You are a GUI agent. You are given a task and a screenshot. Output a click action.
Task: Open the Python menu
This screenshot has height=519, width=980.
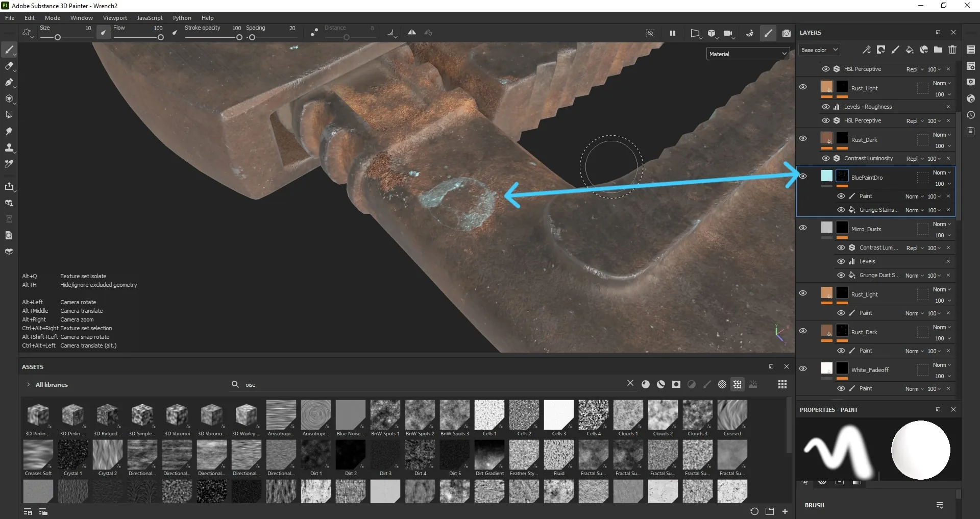182,18
